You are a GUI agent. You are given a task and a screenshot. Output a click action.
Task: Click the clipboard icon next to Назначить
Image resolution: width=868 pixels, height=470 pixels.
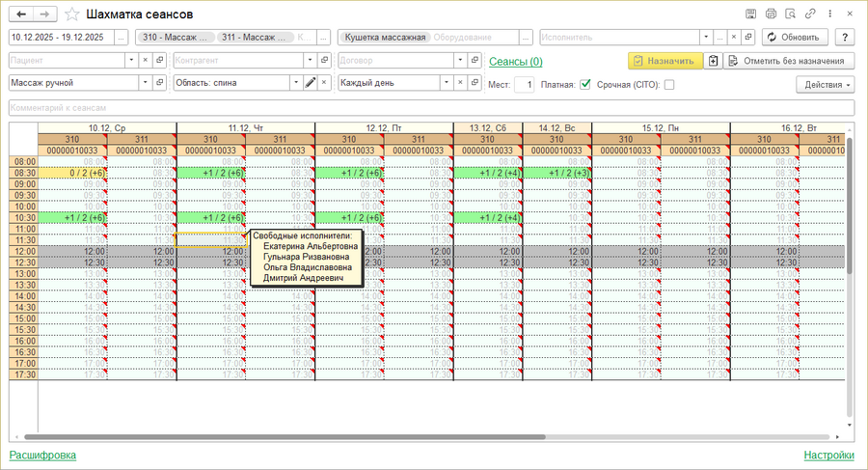coord(713,61)
